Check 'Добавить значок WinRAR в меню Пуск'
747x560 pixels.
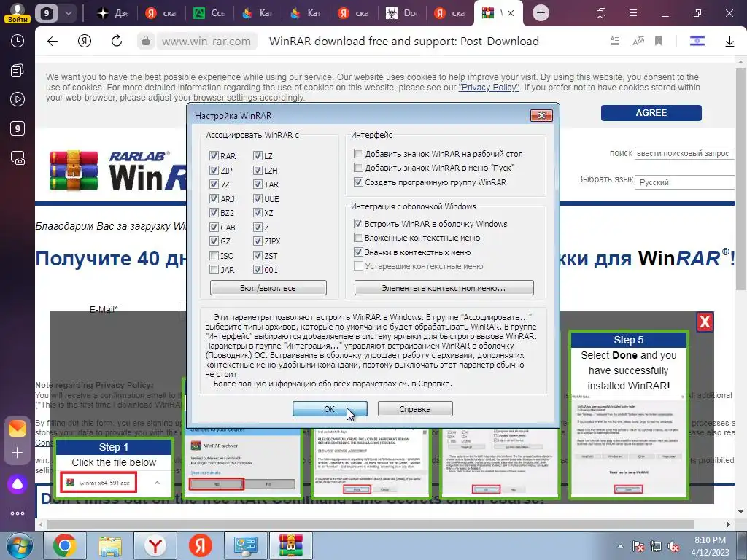click(x=358, y=167)
